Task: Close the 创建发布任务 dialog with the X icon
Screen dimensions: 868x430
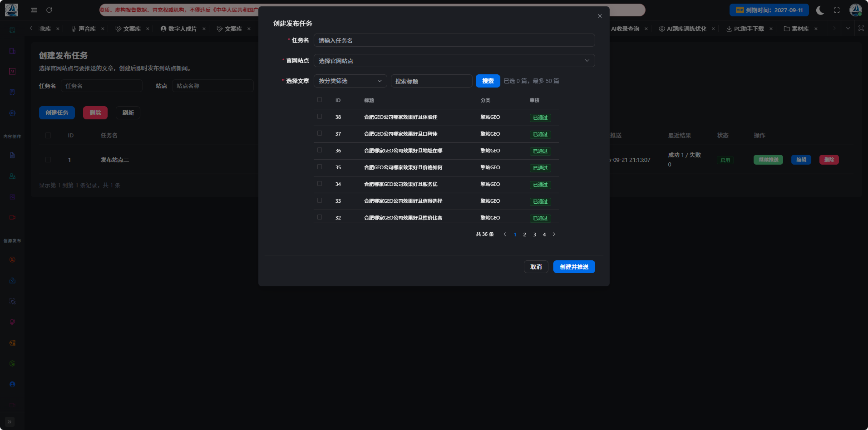Action: tap(599, 16)
